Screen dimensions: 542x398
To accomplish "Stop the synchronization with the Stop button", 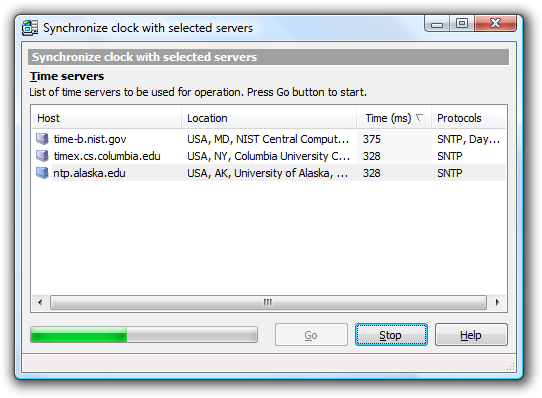I will 391,335.
